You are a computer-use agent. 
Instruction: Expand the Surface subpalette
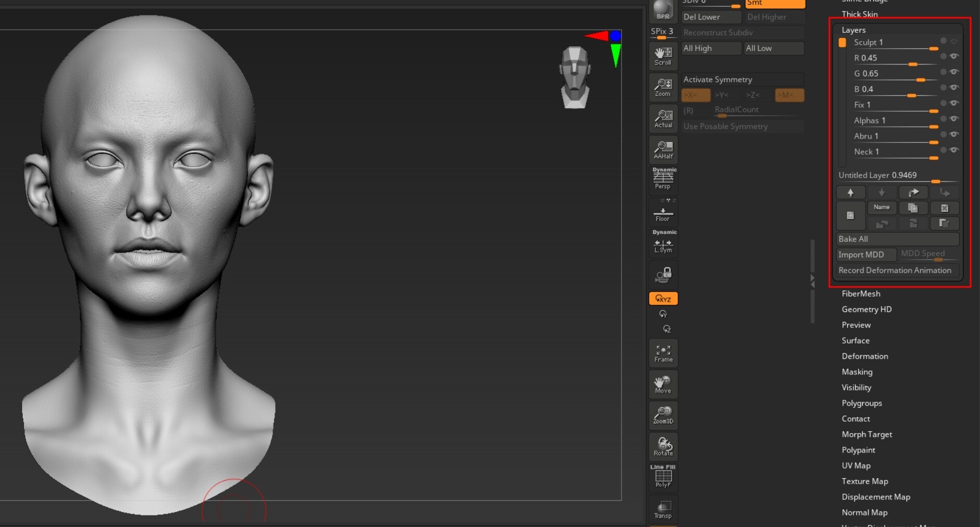click(855, 341)
